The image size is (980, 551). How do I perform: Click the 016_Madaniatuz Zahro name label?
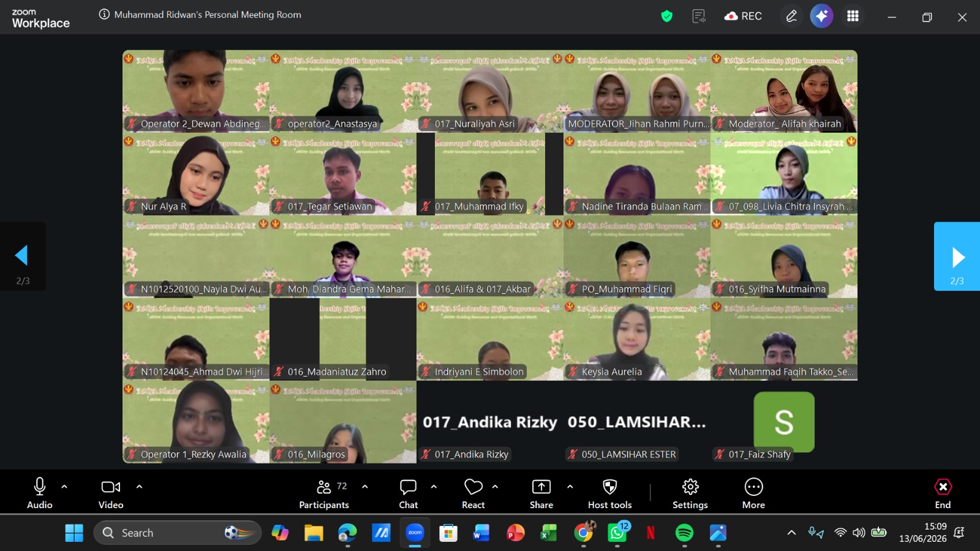tap(337, 372)
